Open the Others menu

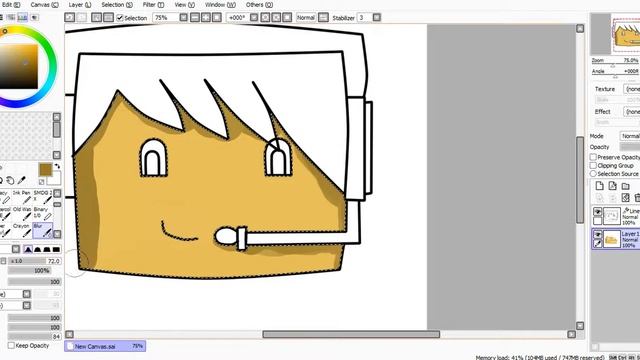259,5
